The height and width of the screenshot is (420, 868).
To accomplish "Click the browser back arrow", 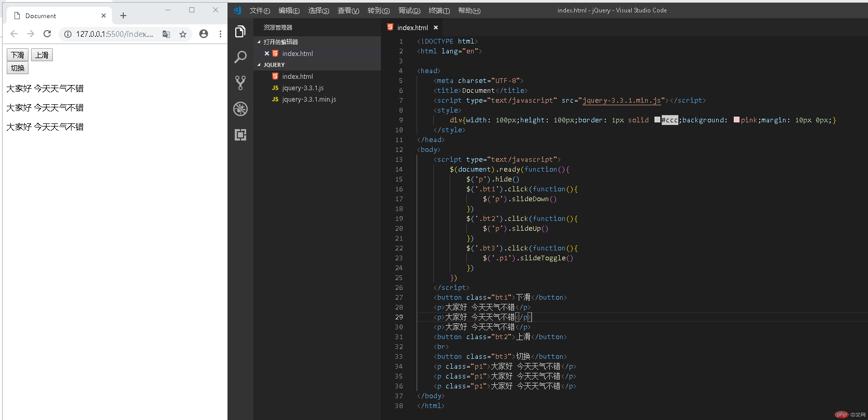I will 14,34.
